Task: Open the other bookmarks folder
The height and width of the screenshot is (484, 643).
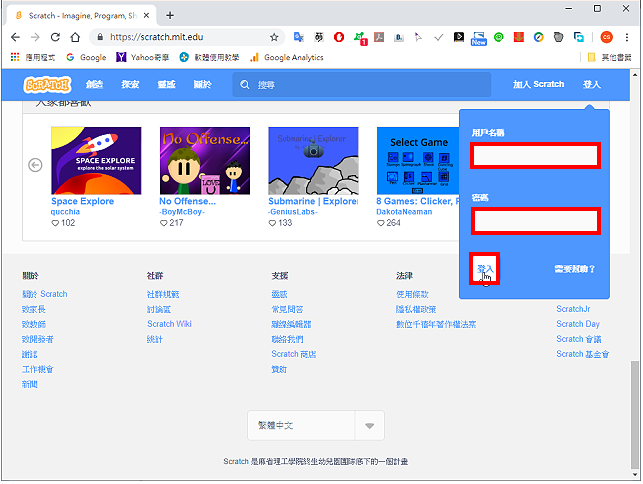Action: click(x=609, y=57)
